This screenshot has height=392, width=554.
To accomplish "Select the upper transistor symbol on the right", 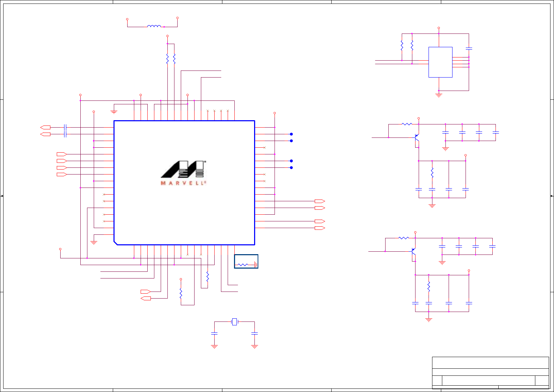I will point(417,141).
